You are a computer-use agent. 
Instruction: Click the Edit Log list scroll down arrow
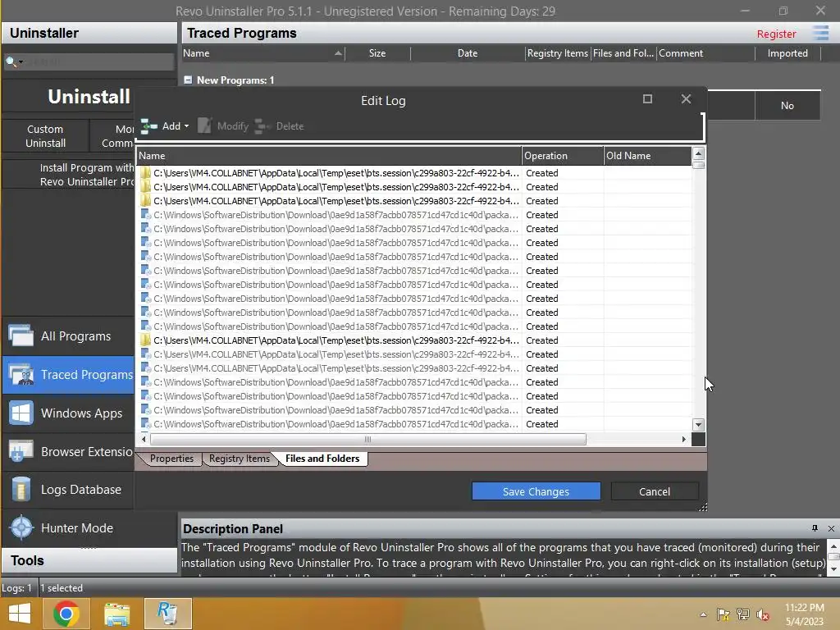(x=698, y=425)
